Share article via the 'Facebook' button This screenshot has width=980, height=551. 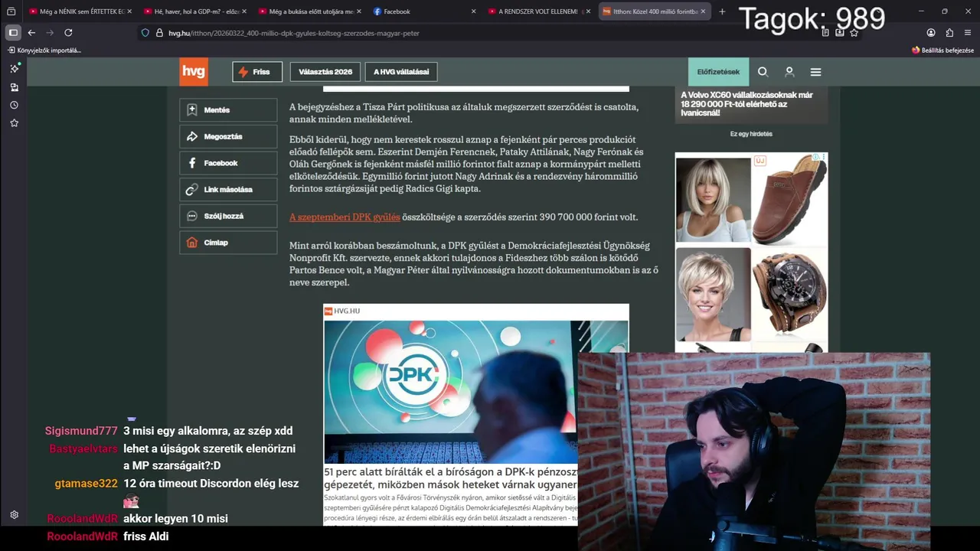(x=228, y=163)
